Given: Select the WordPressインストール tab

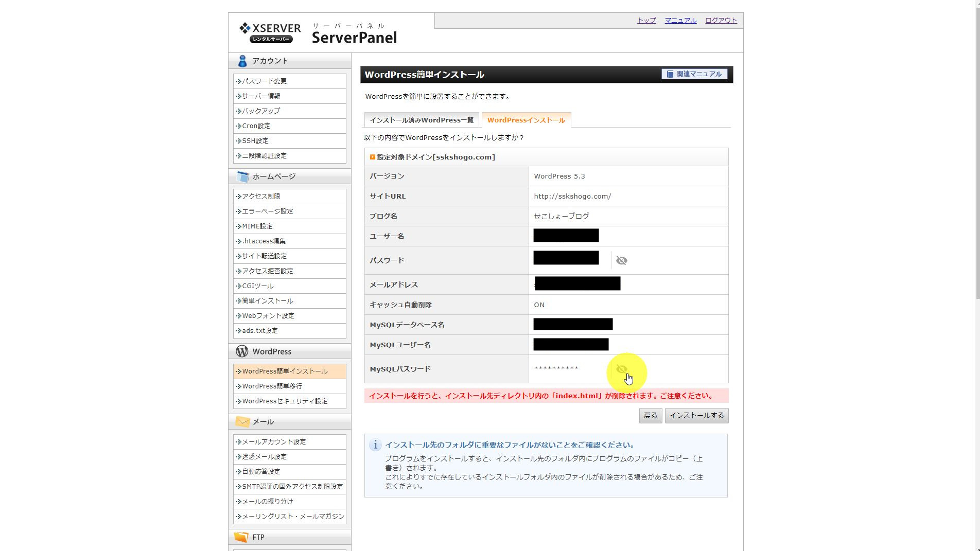Looking at the screenshot, I should (x=526, y=120).
